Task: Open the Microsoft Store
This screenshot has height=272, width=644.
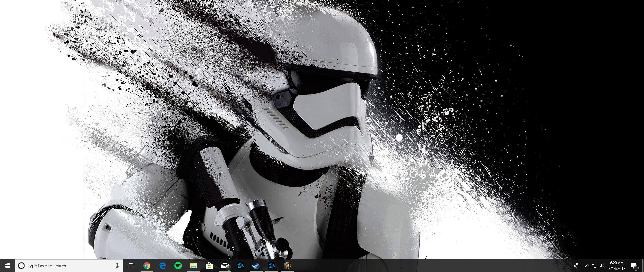Action: (x=209, y=266)
